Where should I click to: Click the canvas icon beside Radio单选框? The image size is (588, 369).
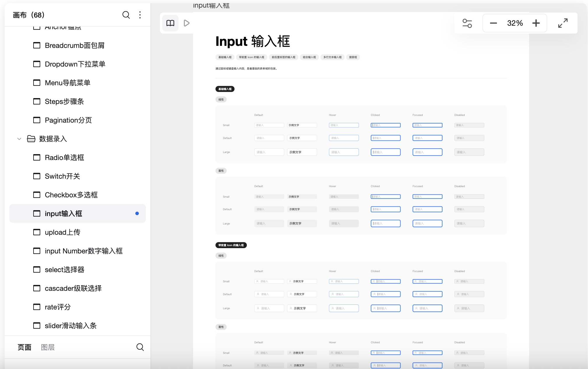(37, 158)
